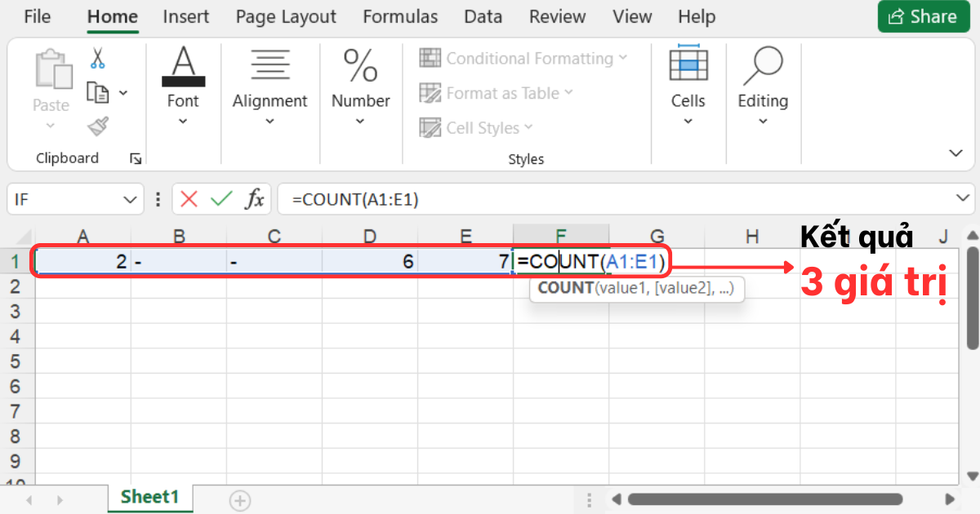The image size is (980, 514).
Task: Click the Share button
Action: click(923, 16)
